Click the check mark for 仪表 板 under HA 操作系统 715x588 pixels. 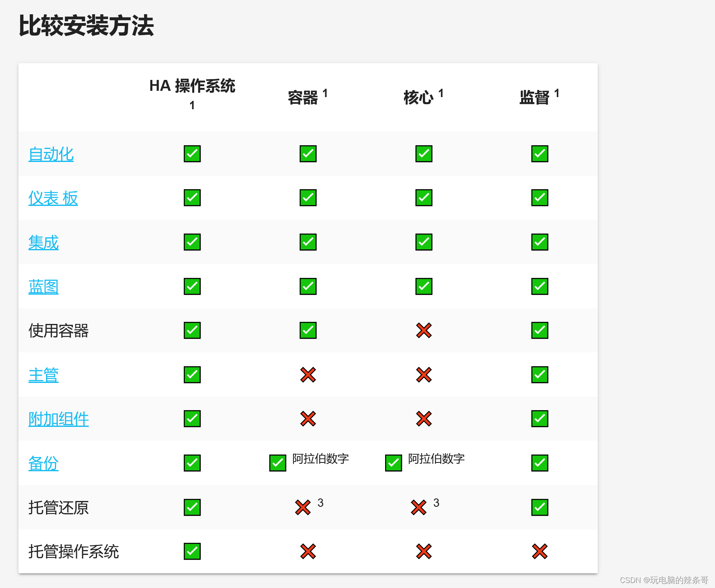192,198
